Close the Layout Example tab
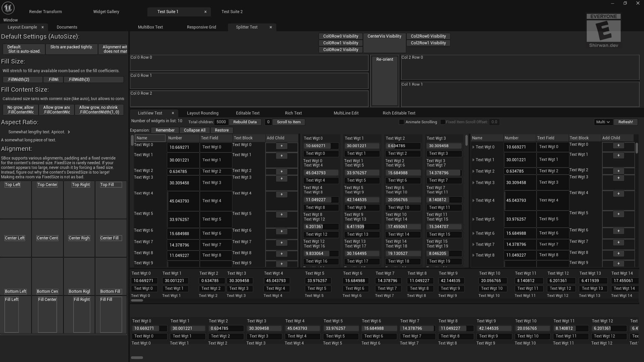Image resolution: width=644 pixels, height=362 pixels. tap(43, 27)
